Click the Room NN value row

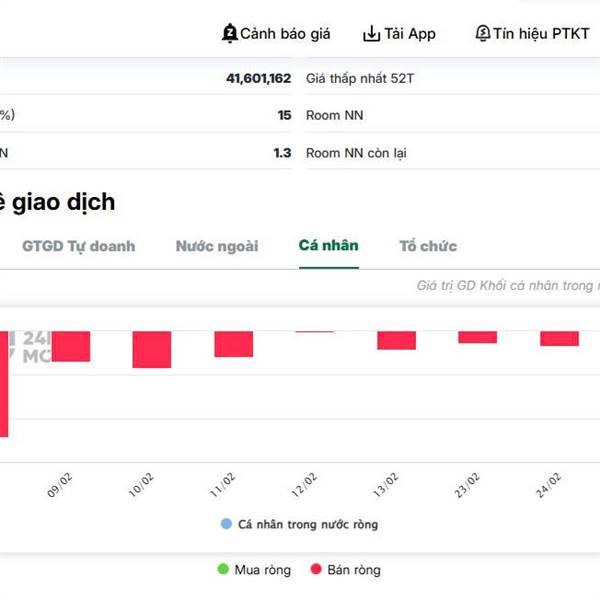tap(450, 115)
